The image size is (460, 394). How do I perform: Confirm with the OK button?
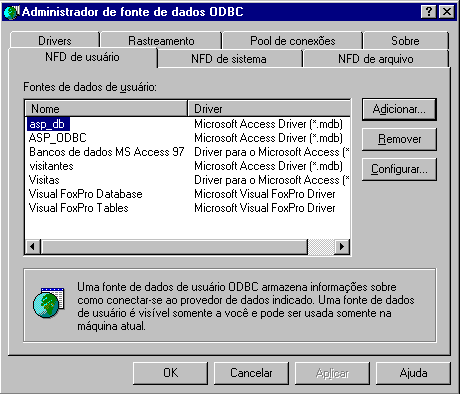[170, 373]
